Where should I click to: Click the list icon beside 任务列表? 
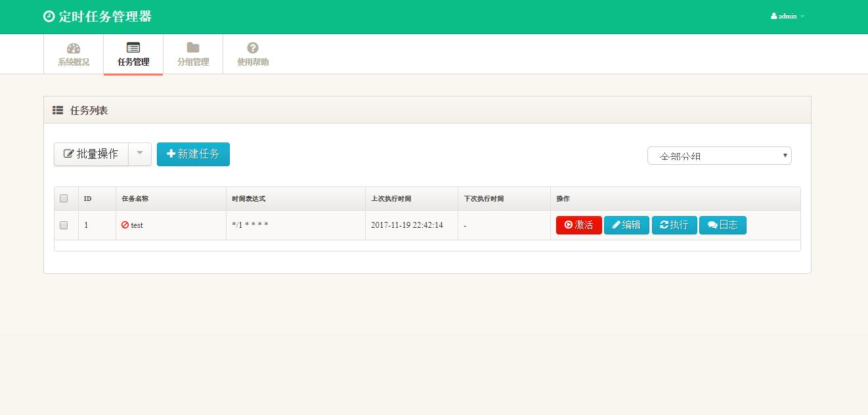point(58,110)
